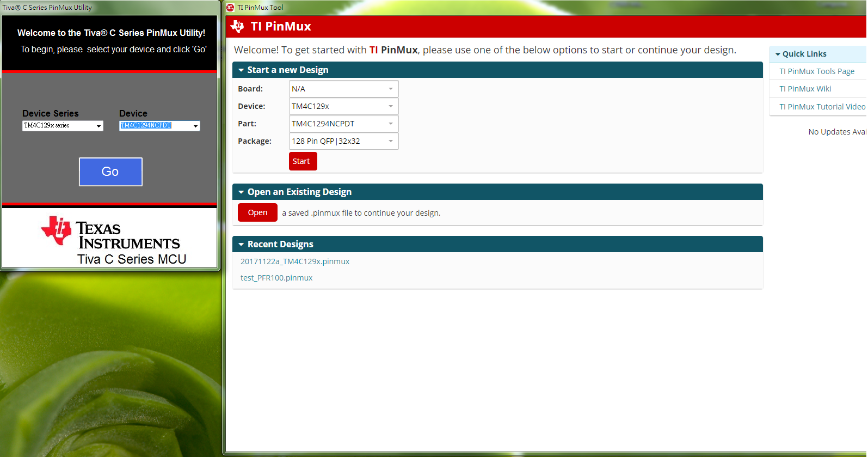Click the Device Series label in Tiva utility

51,113
